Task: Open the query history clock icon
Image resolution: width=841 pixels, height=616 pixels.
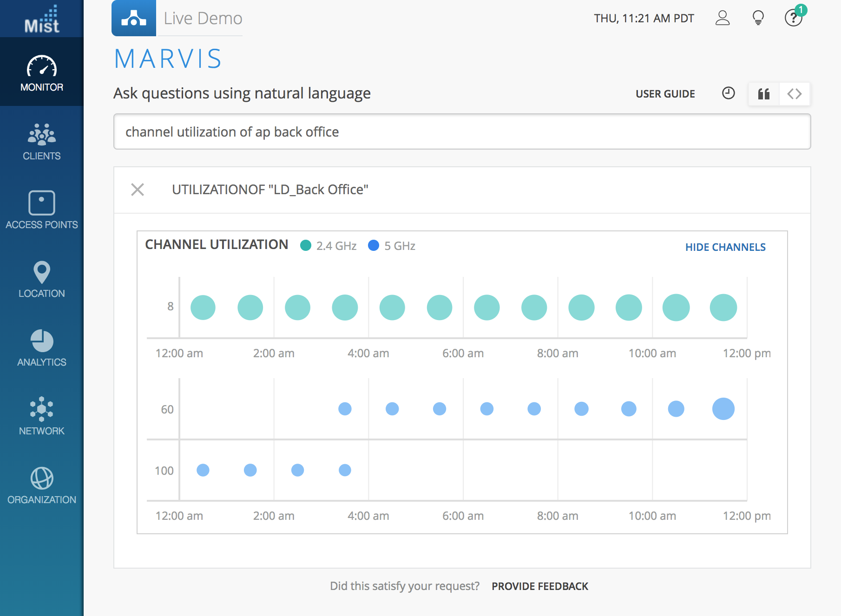Action: [x=728, y=93]
